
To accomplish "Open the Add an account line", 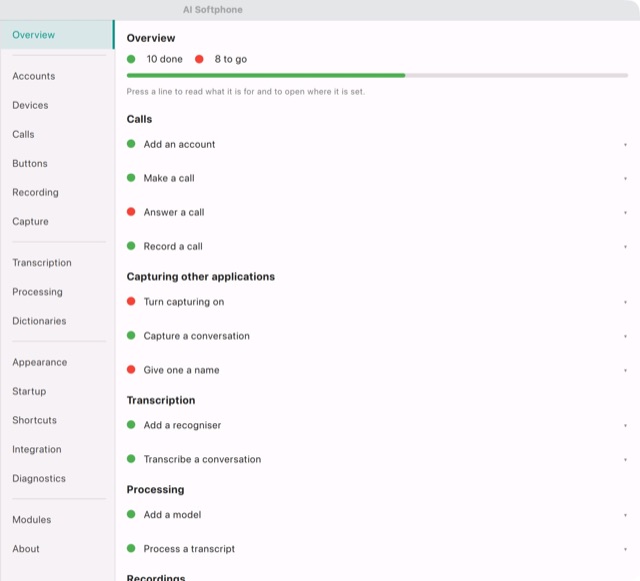I will click(x=377, y=144).
